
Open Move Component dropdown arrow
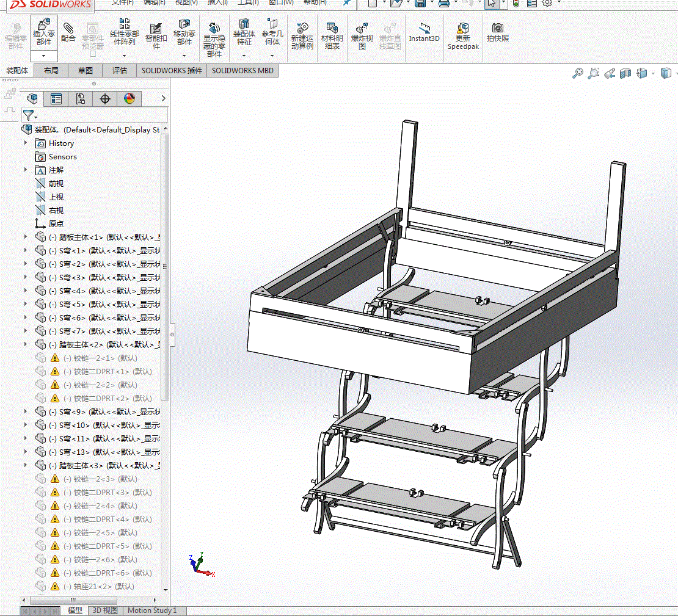184,56
